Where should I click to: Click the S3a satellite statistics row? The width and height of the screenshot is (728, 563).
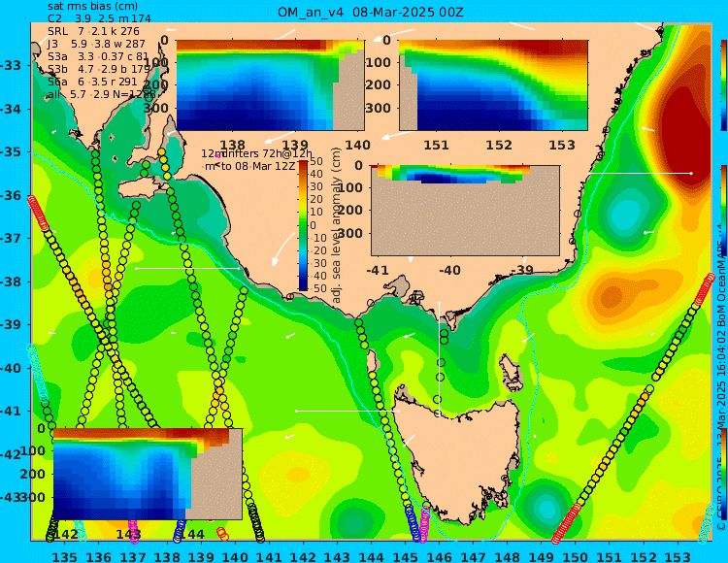coord(97,56)
